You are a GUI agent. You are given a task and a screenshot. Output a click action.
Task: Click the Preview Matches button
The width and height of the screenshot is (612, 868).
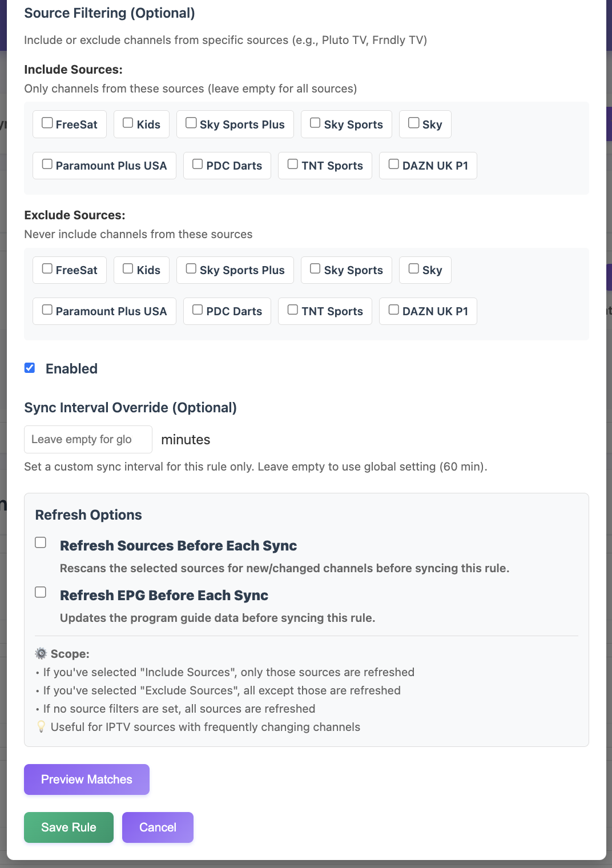tap(87, 779)
